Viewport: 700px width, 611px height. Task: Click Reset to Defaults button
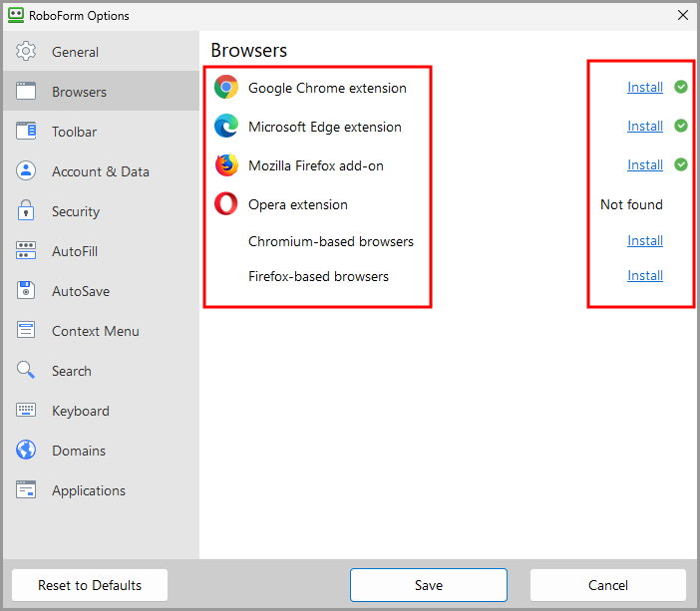[x=90, y=585]
